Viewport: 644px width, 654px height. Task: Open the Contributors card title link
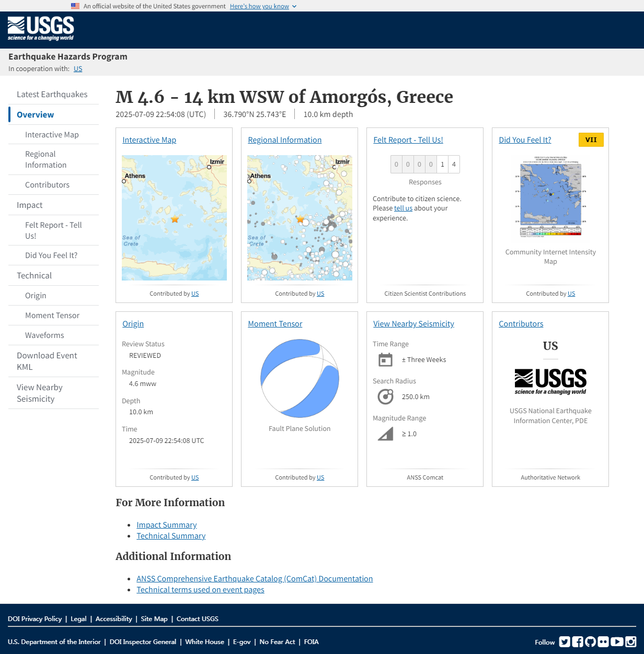521,324
